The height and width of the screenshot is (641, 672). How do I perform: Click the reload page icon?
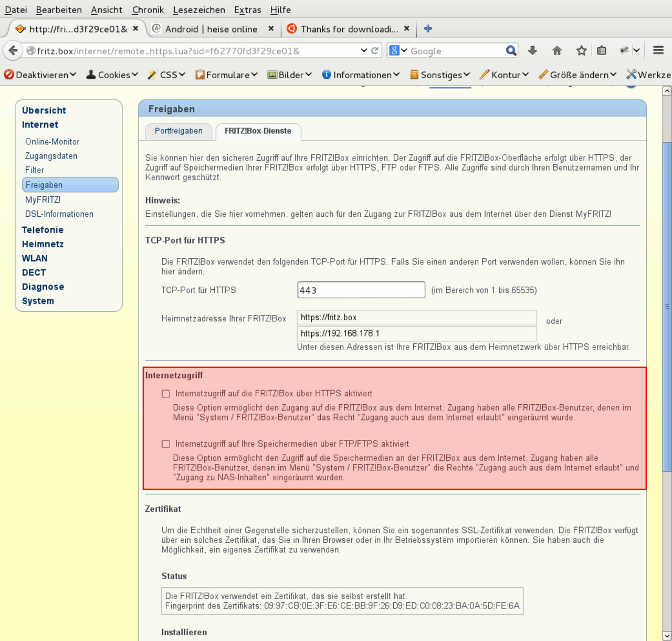375,50
